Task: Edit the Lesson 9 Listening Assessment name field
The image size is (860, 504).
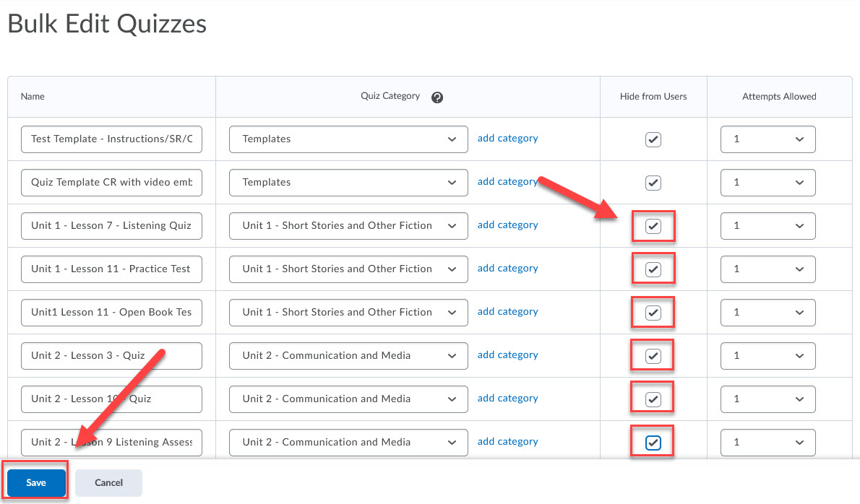Action: pos(111,442)
